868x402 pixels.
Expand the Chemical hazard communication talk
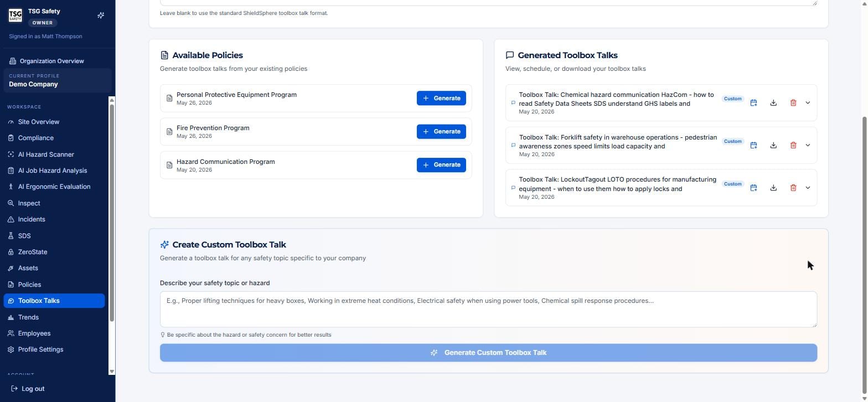[x=808, y=103]
